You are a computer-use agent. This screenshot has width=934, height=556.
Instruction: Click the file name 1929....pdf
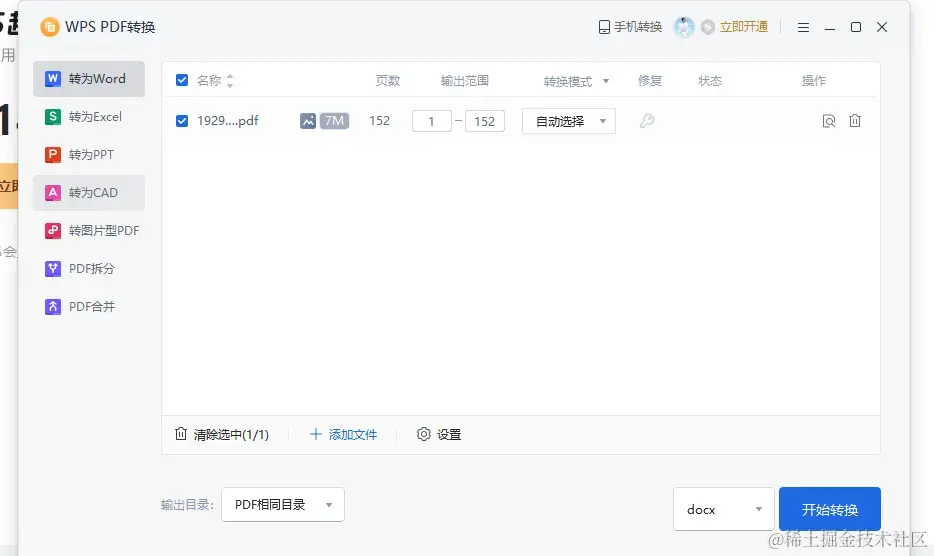click(x=228, y=121)
